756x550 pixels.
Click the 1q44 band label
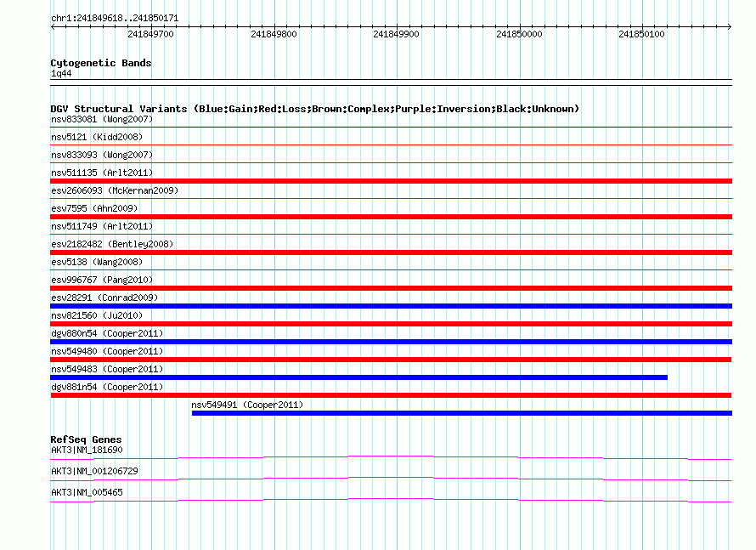point(61,73)
